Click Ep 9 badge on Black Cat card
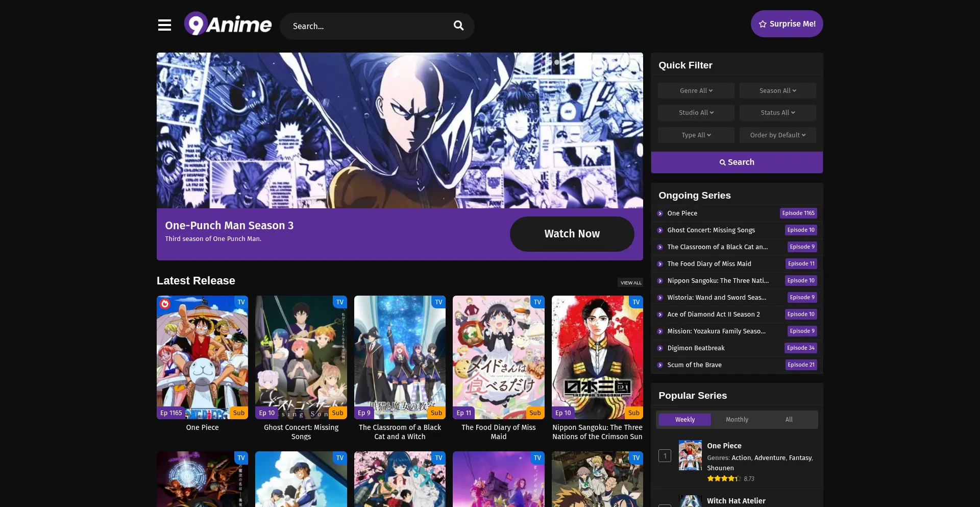 [x=364, y=413]
